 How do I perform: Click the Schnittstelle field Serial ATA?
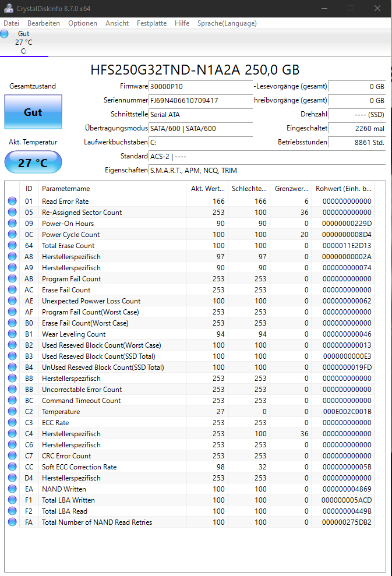coord(200,115)
